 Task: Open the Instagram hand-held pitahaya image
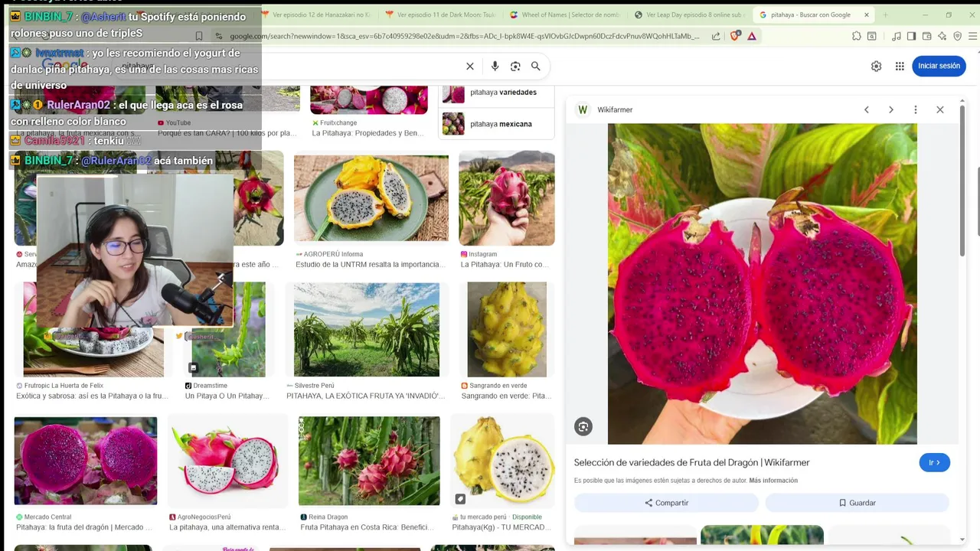507,198
